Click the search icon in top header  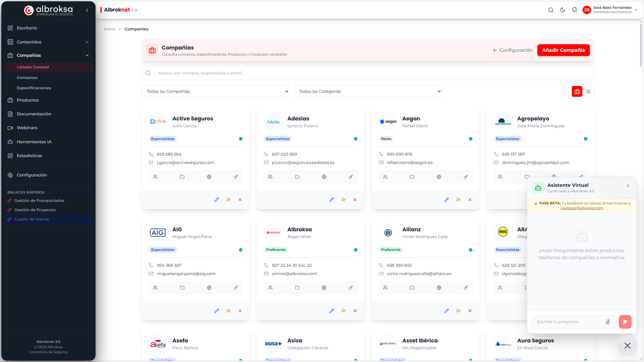(551, 10)
